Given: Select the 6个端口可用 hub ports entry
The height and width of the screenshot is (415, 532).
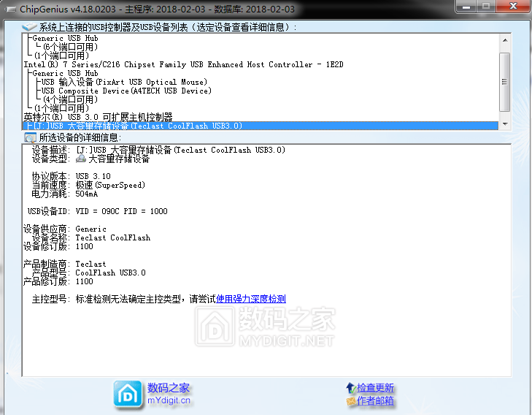Looking at the screenshot, I should [69, 47].
